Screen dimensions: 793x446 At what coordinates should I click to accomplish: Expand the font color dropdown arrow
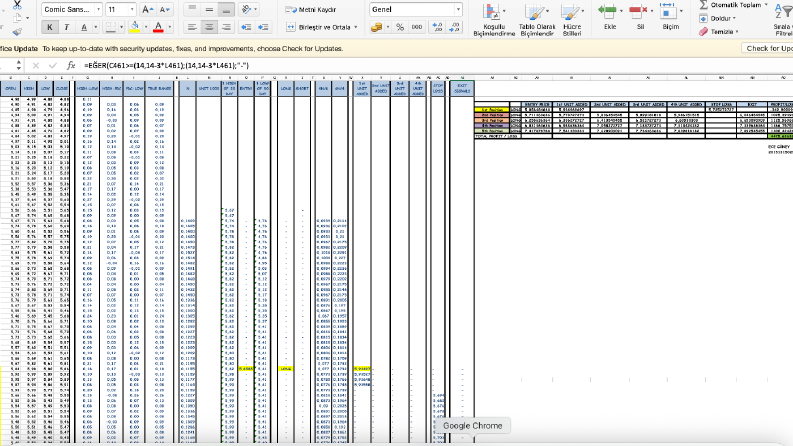pos(169,27)
